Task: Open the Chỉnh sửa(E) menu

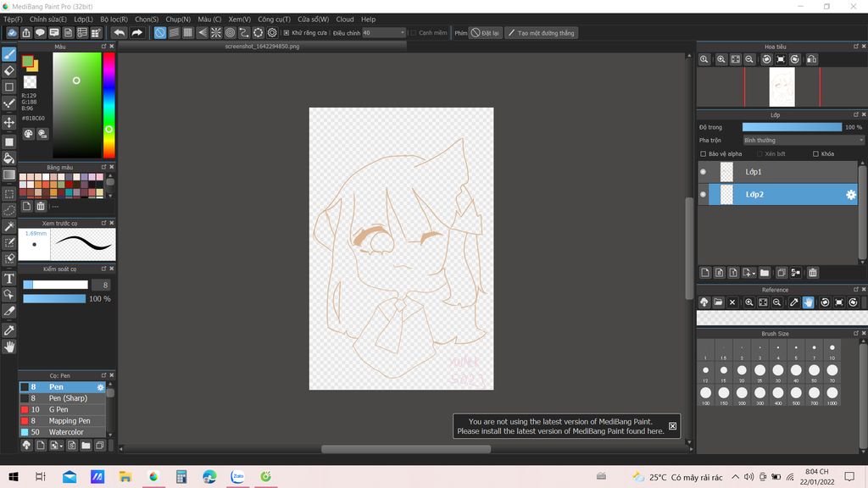Action: [48, 19]
